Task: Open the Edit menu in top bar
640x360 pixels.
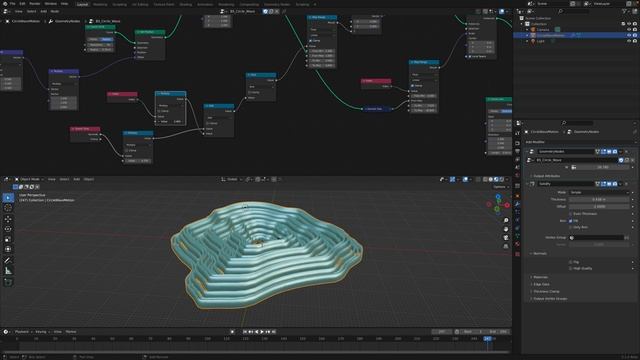Action: coord(22,4)
